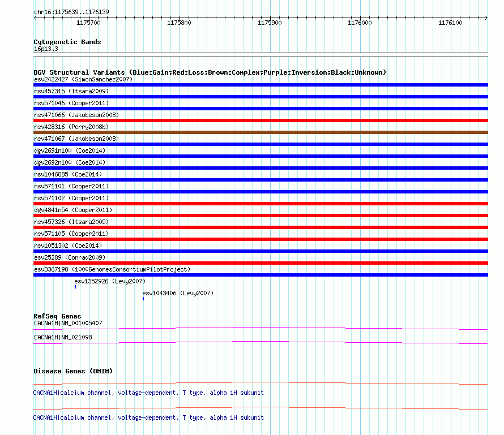Click the CACNA1H|NM_021098 gene label
504x435 pixels.
coord(63,337)
